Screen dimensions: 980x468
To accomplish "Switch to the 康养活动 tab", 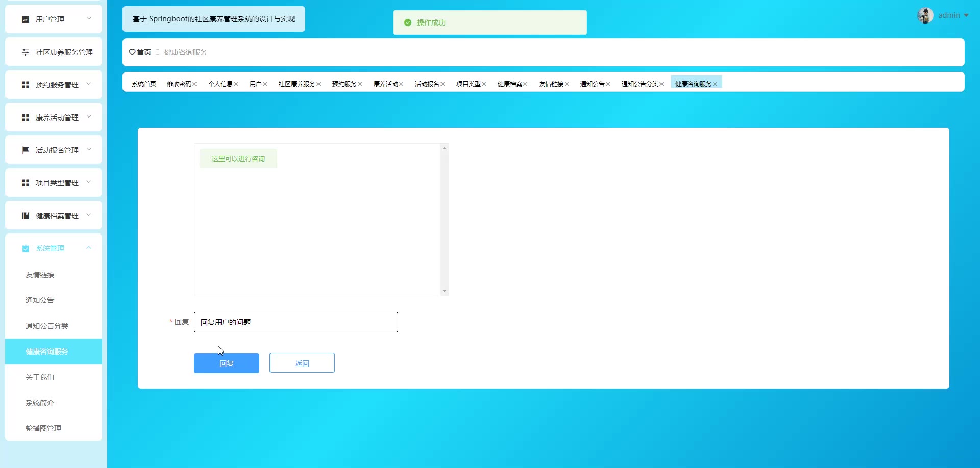I will (x=386, y=84).
